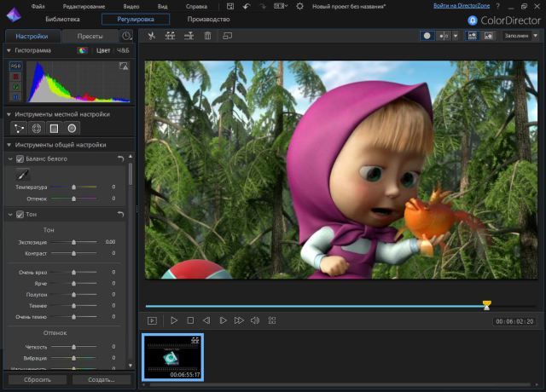
Task: Toggle the Тон checkbox
Action: pyautogui.click(x=20, y=214)
